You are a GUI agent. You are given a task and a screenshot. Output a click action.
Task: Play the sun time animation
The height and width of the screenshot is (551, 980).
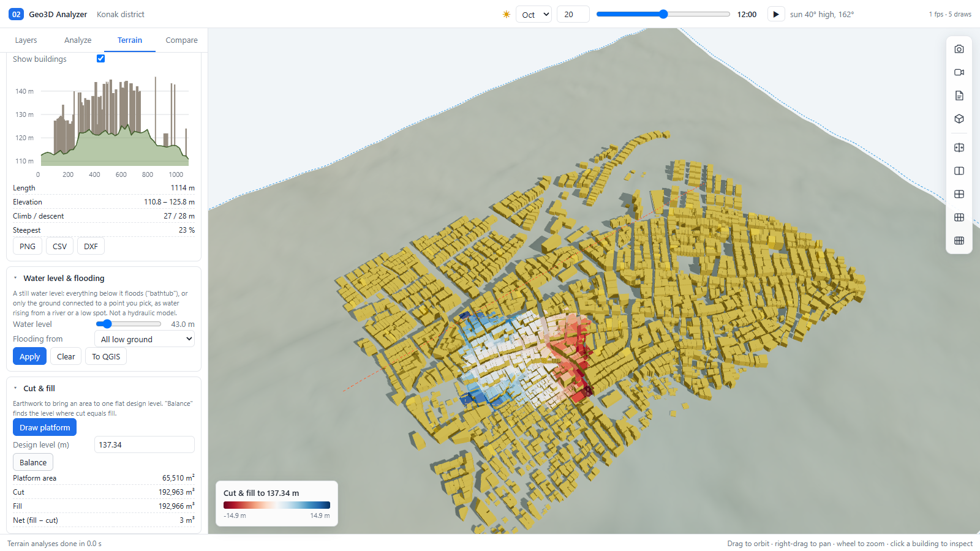click(776, 14)
